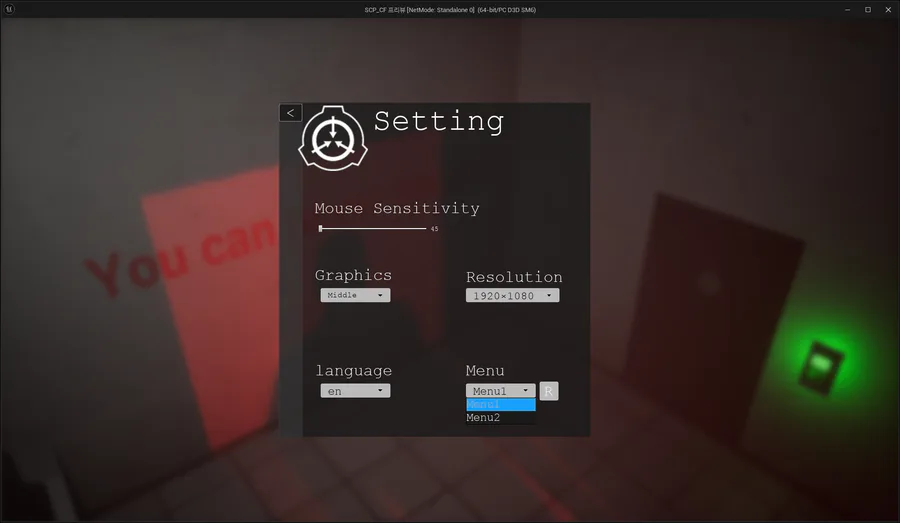Minimize the game preview window

847,10
